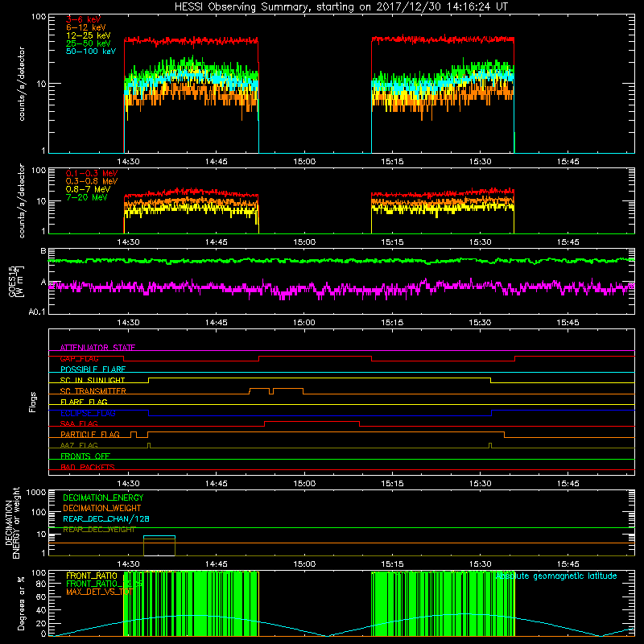The image size is (644, 644).
Task: Click the 1000 label on the decimation axis
Action: pyautogui.click(x=36, y=493)
